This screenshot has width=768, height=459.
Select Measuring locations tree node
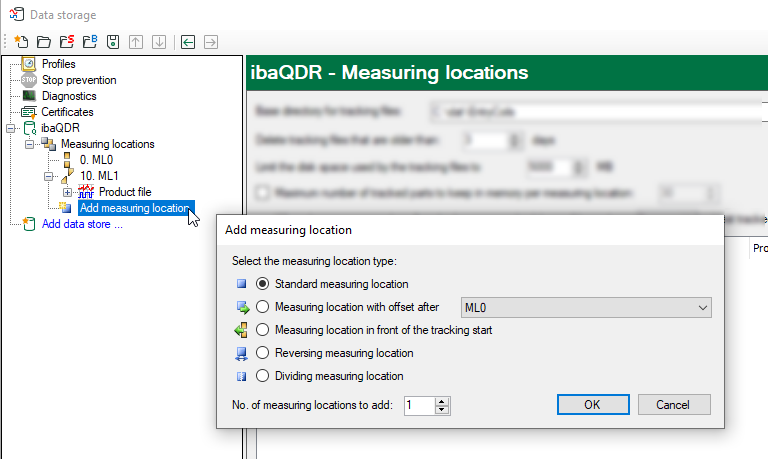click(107, 145)
